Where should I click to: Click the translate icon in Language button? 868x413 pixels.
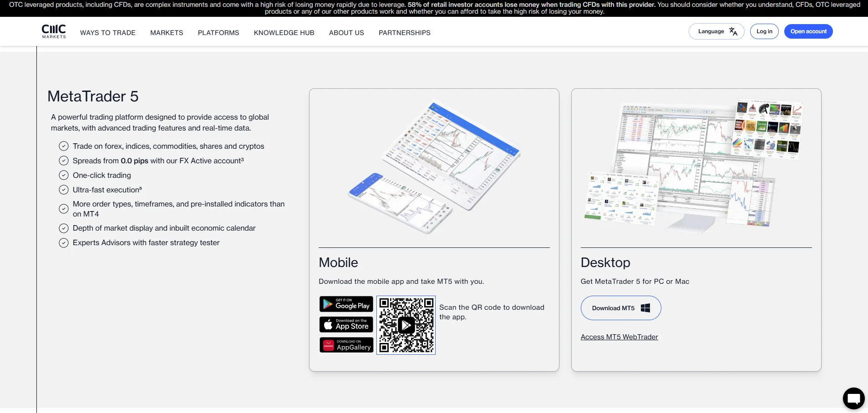[x=733, y=31]
